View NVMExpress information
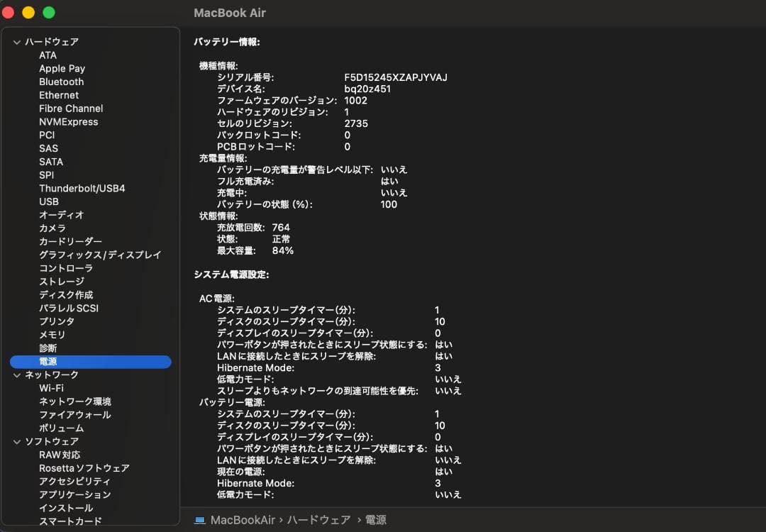Image resolution: width=766 pixels, height=532 pixels. [x=70, y=121]
